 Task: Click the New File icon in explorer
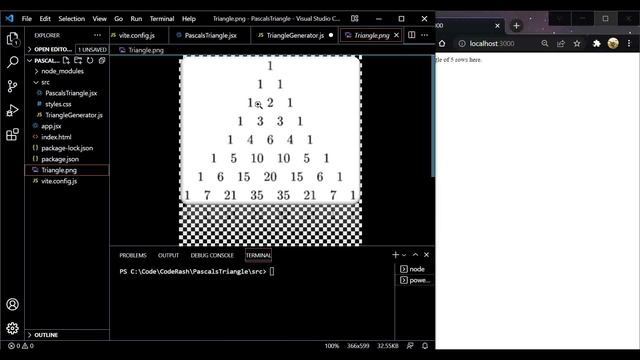click(66, 60)
